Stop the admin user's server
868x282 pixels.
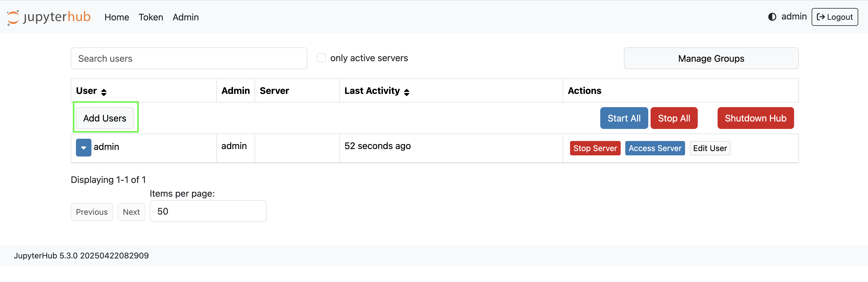click(595, 148)
